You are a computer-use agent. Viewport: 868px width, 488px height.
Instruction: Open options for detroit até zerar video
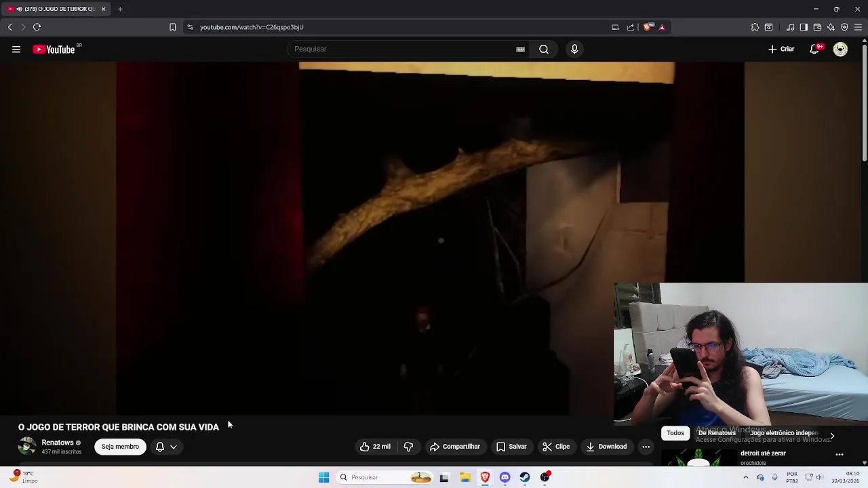click(840, 454)
